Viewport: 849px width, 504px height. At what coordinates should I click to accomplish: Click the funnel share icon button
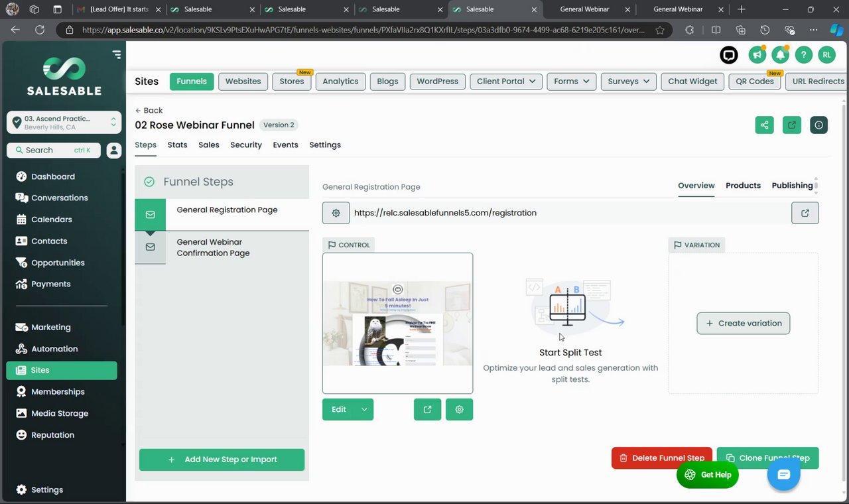[x=764, y=125]
